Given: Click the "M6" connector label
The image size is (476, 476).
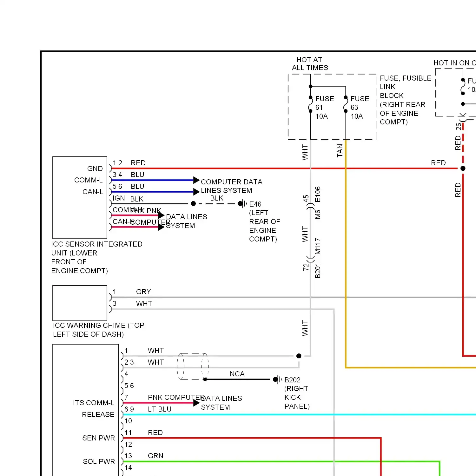Looking at the screenshot, I should [x=318, y=214].
